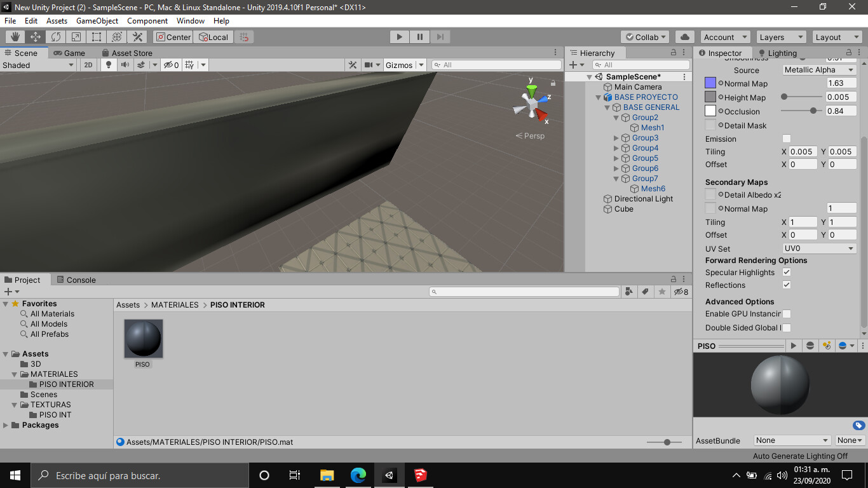The image size is (868, 488).
Task: Toggle scene lighting with the bulb icon
Action: click(x=108, y=64)
